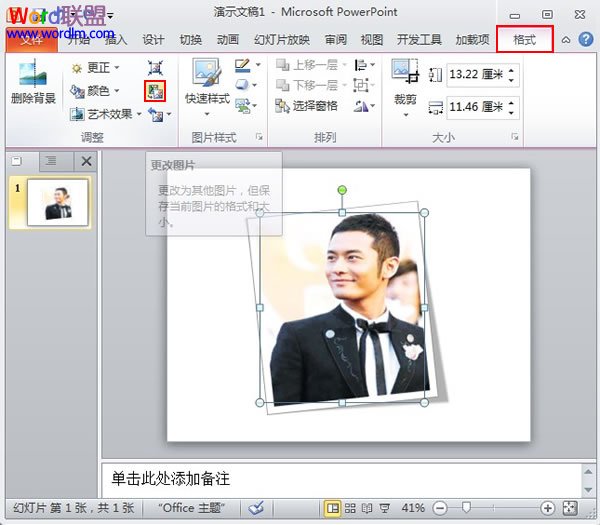This screenshot has width=600, height=525.
Task: Click the group objects icon
Action: point(360,85)
